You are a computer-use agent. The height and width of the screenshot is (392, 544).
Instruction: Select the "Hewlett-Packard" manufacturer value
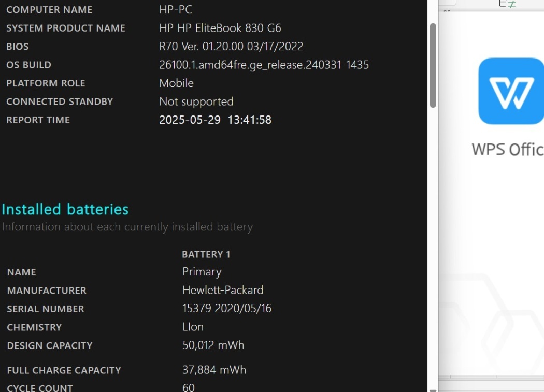click(x=223, y=290)
